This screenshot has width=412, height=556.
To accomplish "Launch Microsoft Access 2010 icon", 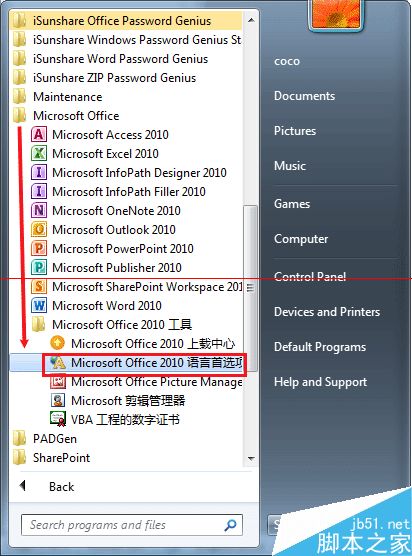I will coord(39,135).
